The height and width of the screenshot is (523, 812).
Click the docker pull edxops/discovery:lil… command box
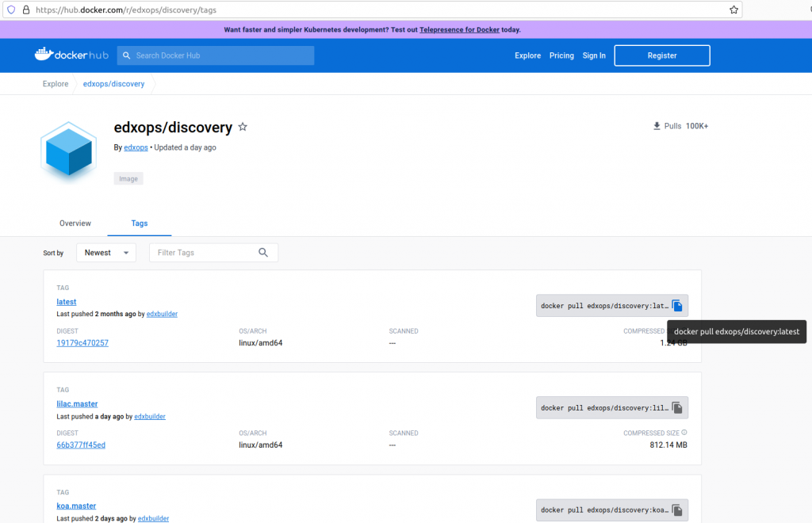click(612, 407)
